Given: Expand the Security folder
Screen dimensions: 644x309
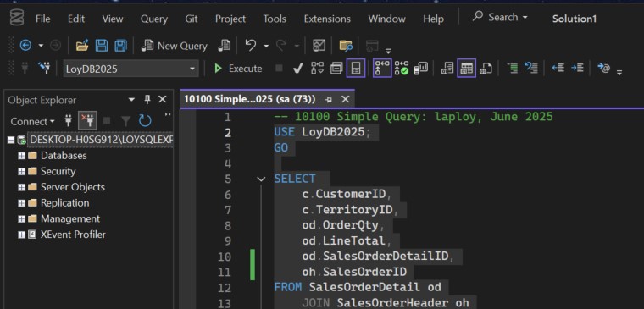Looking at the screenshot, I should point(21,172).
